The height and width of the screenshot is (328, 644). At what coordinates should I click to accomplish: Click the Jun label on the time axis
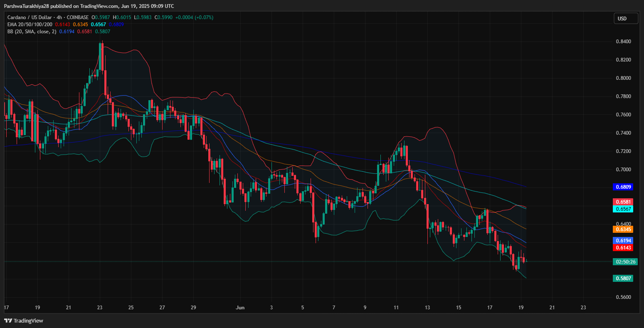(240, 308)
